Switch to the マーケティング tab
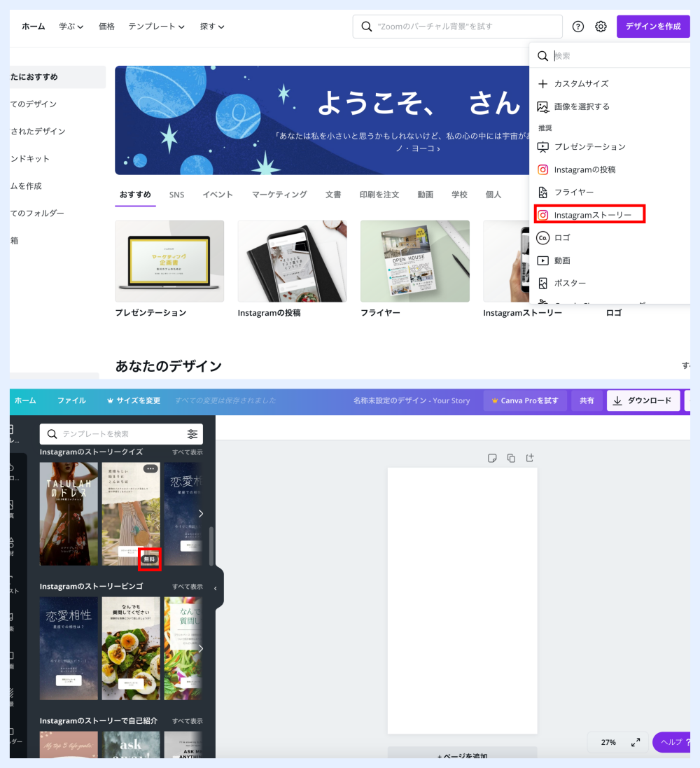 point(280,195)
